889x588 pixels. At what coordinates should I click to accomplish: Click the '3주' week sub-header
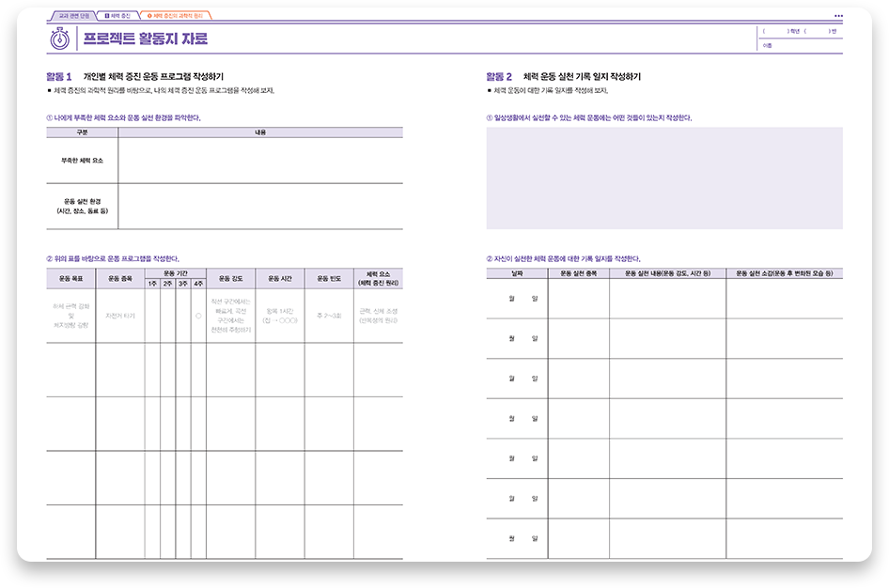(x=183, y=284)
